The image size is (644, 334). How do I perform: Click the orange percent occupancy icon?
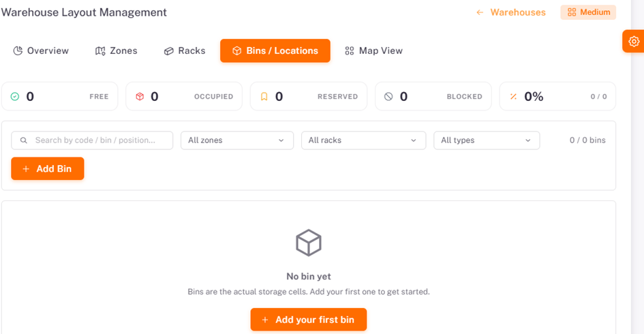click(x=513, y=97)
